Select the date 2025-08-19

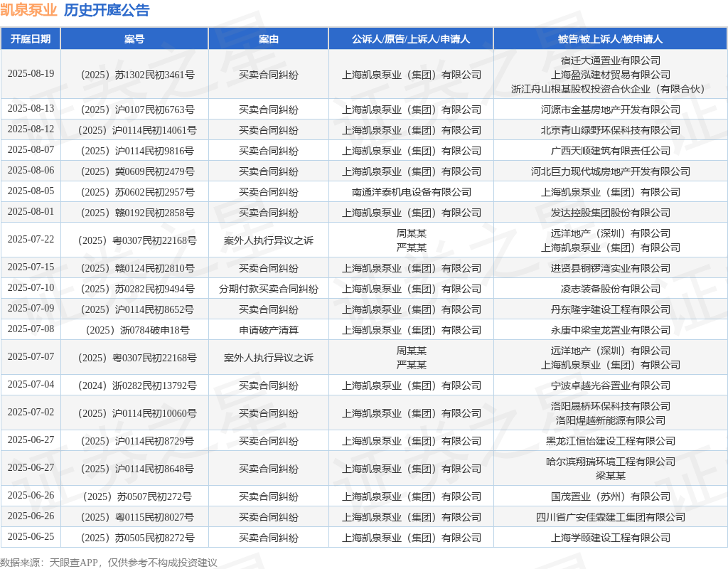click(x=31, y=73)
